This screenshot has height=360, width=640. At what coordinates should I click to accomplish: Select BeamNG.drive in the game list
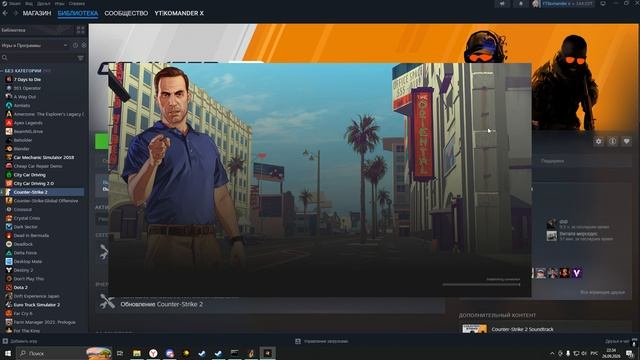(x=28, y=131)
